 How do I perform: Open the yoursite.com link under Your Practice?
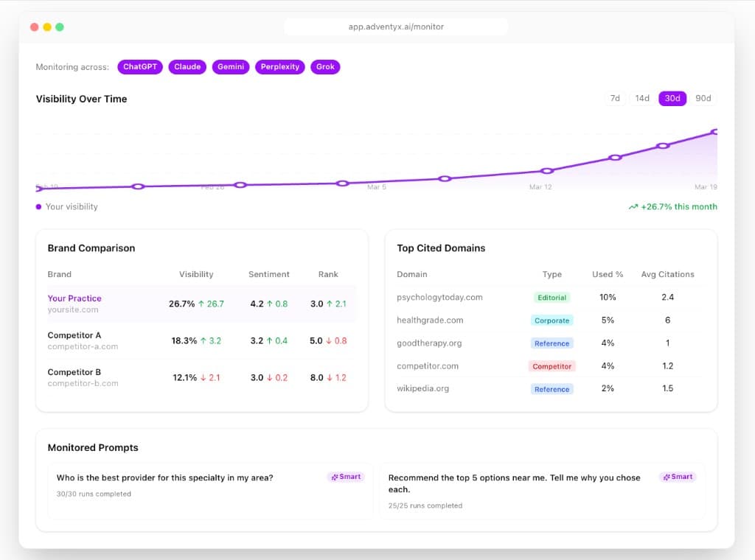(x=72, y=309)
